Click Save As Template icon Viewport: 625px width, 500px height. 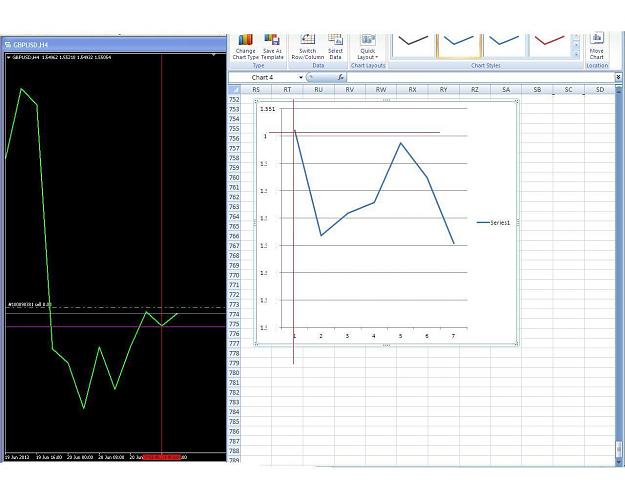pyautogui.click(x=272, y=47)
